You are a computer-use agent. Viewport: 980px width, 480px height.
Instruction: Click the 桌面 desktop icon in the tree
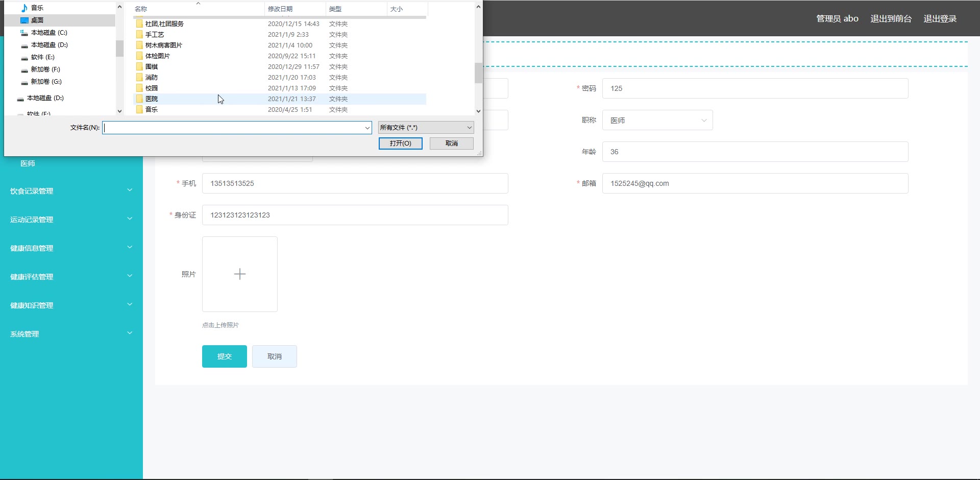[24, 20]
